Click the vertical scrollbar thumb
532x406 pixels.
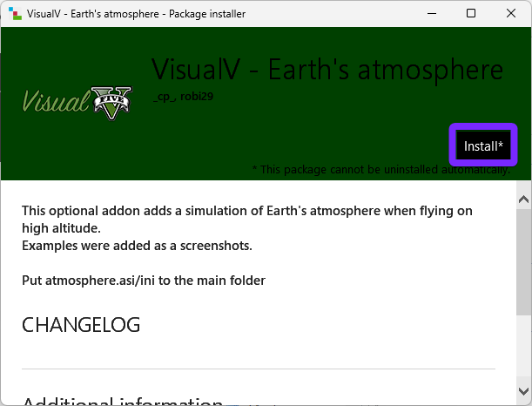523,262
